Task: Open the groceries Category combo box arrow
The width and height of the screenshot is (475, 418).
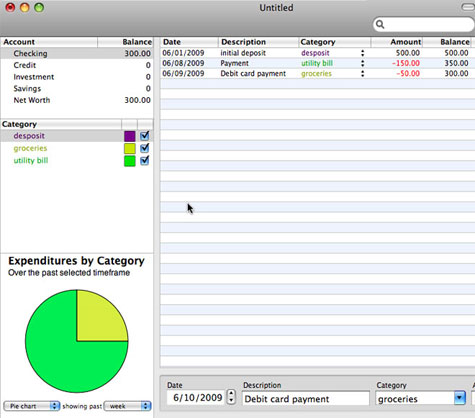Action: click(x=459, y=398)
